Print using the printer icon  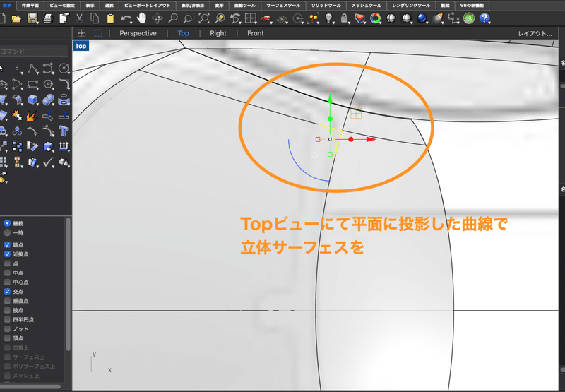coord(48,18)
